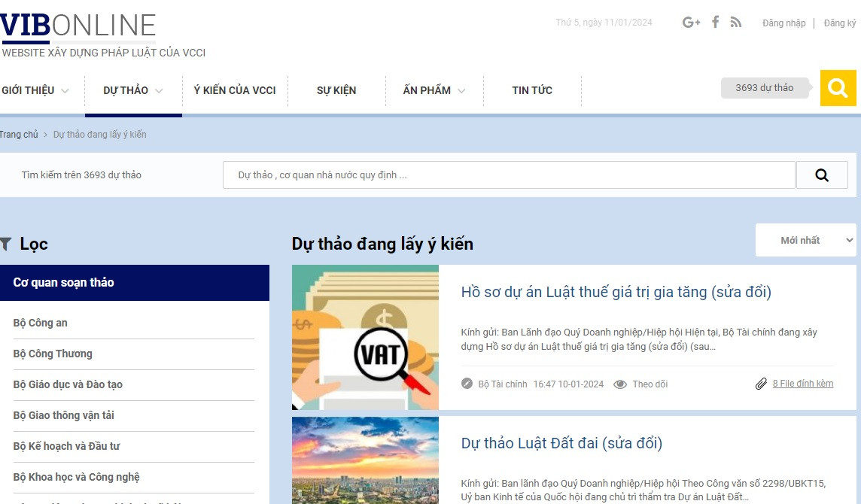Click the RSS feed icon
This screenshot has height=504, width=861.
[x=735, y=23]
